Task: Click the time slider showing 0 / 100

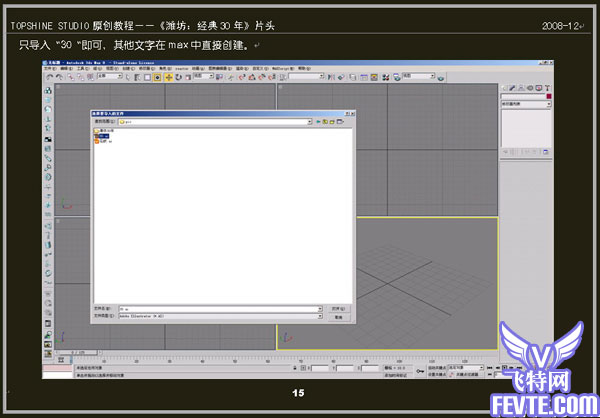Action: (x=78, y=353)
